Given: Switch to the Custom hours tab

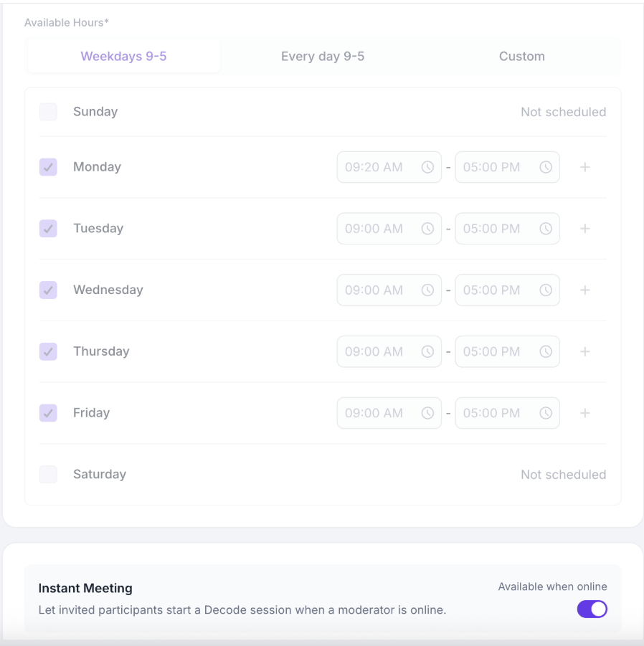Looking at the screenshot, I should (521, 56).
